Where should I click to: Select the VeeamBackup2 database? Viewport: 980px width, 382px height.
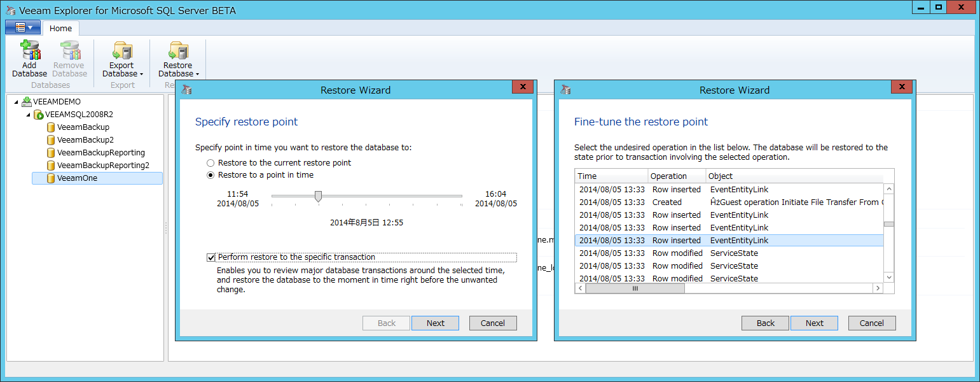(x=85, y=140)
